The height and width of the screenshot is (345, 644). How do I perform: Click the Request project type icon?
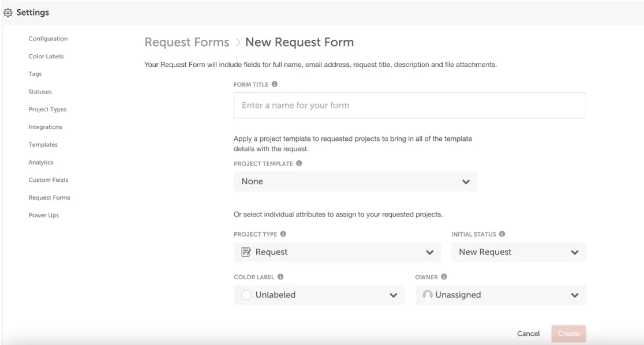[x=246, y=252]
